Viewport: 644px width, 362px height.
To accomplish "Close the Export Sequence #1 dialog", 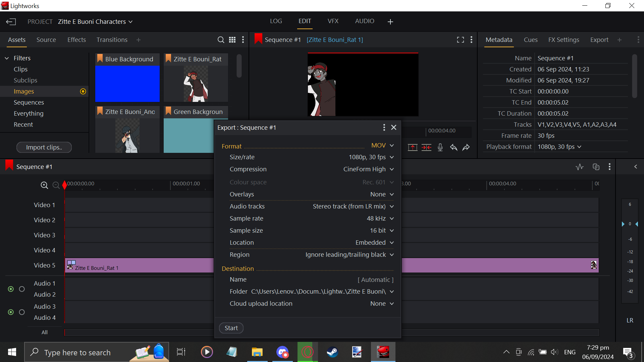I will 394,127.
